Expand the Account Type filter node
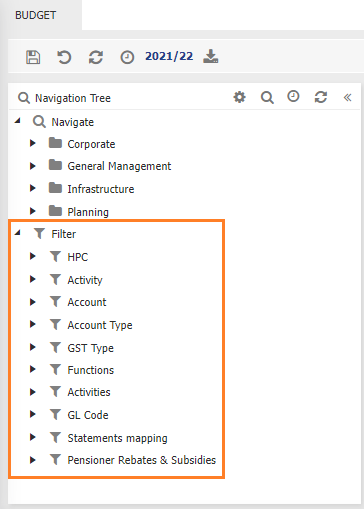 33,324
